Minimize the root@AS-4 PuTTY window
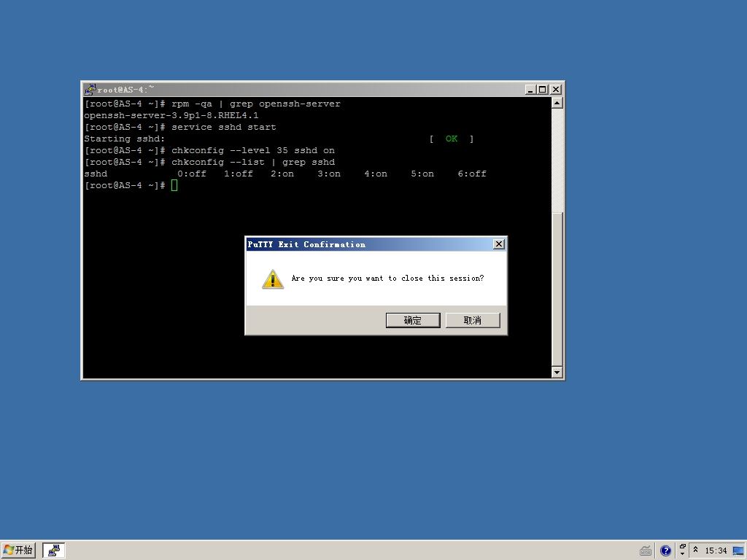 (x=531, y=90)
